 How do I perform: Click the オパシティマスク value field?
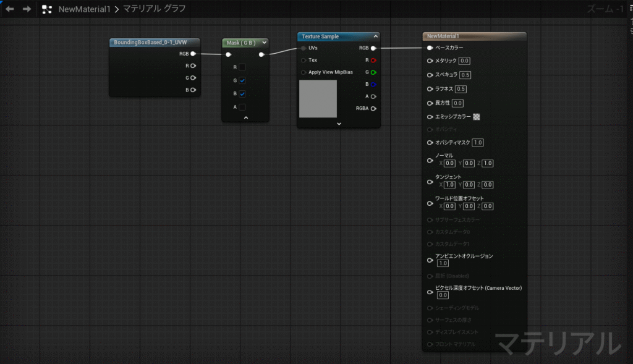click(478, 143)
